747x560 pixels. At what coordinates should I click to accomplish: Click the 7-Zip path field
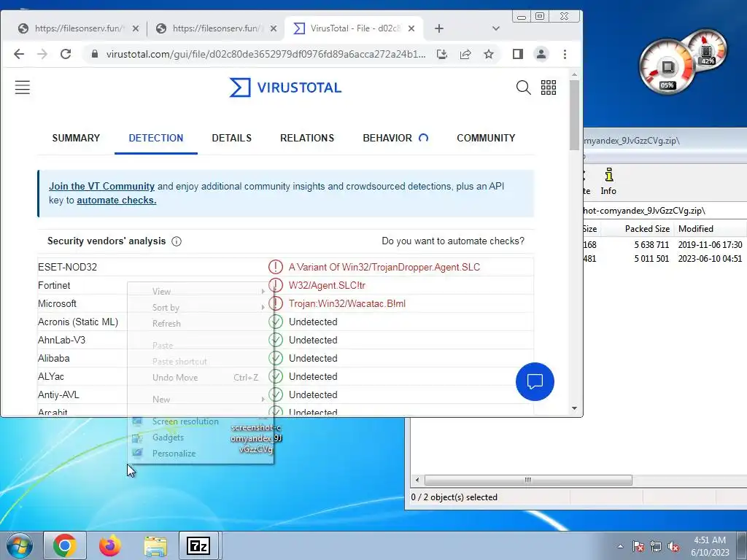[x=665, y=211]
